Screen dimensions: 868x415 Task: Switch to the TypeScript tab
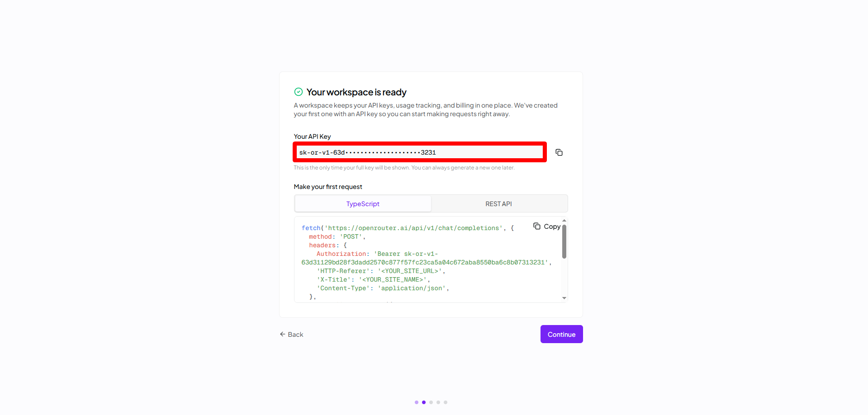363,204
